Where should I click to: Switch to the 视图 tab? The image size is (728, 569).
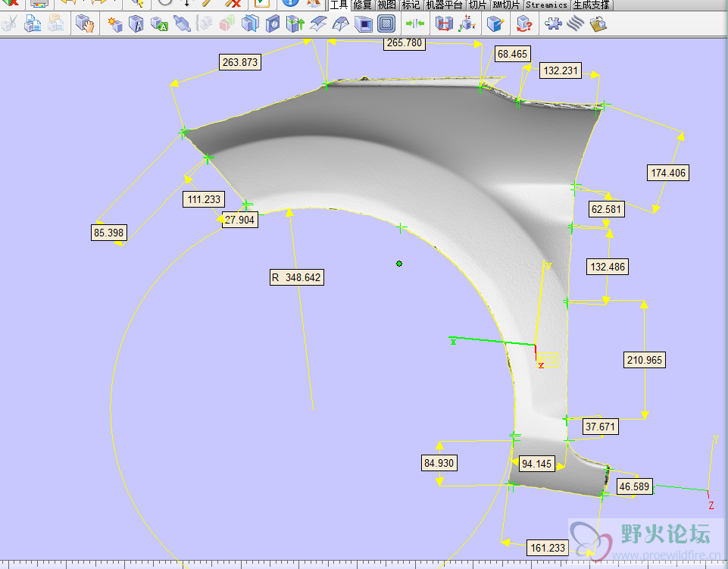[387, 5]
